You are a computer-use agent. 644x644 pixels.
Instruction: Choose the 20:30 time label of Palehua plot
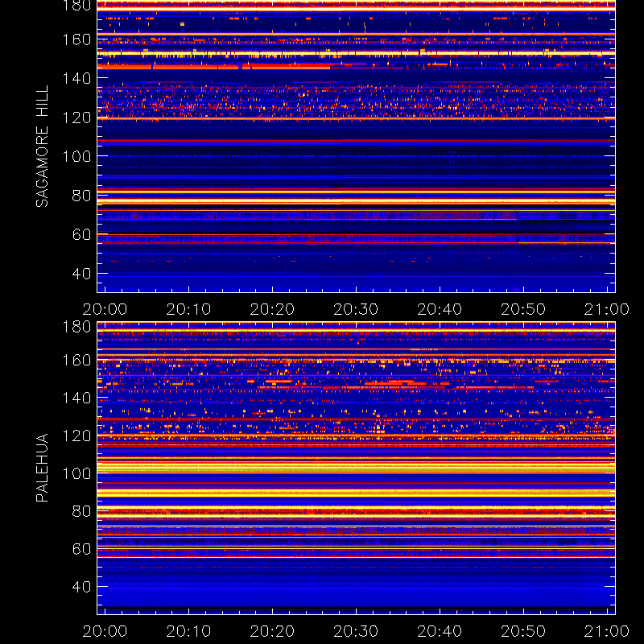(356, 631)
